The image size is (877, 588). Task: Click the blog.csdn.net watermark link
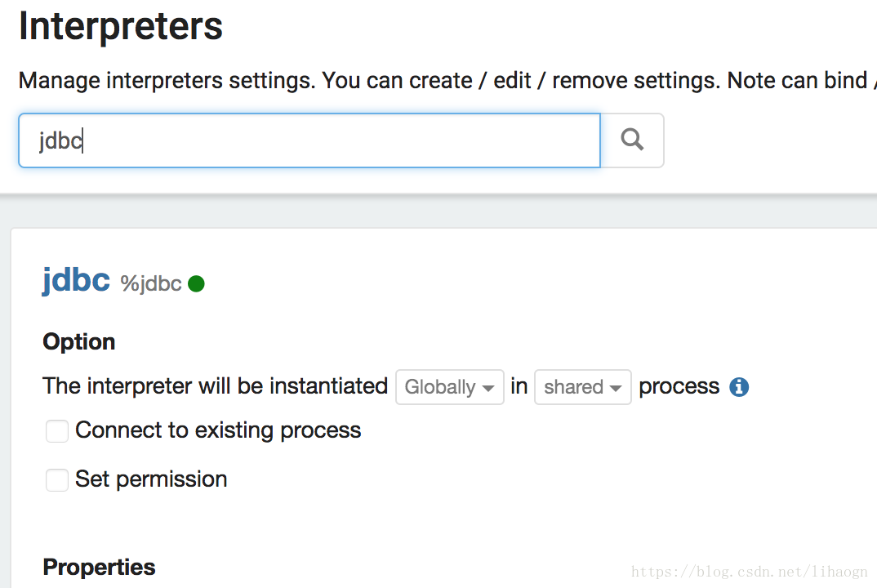(750, 571)
